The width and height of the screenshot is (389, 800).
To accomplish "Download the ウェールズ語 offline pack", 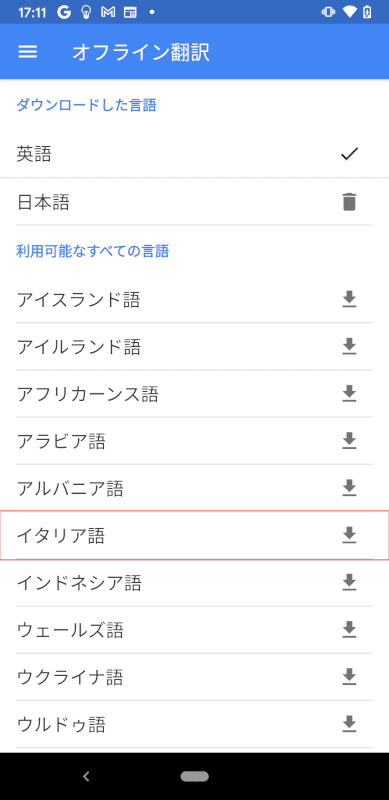I will [349, 630].
